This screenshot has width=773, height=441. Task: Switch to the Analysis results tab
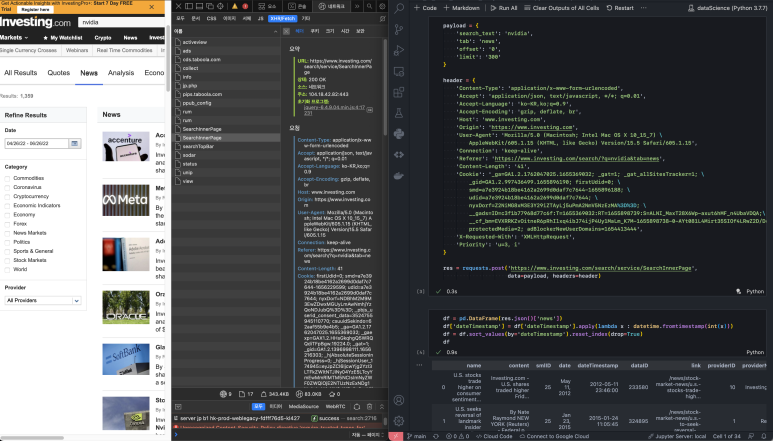121,72
